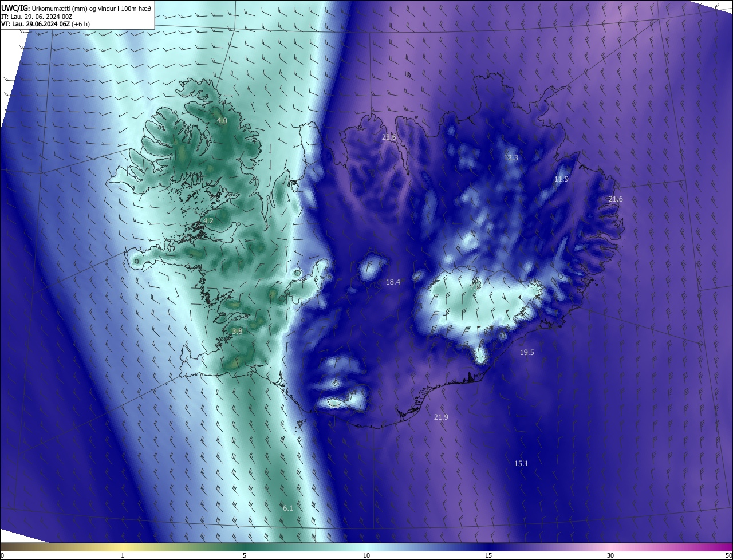Select the 10 tick label on the colour scale

(366, 555)
